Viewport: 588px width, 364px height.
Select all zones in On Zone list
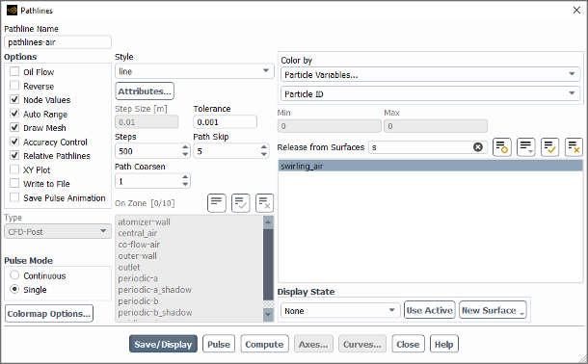[240, 203]
